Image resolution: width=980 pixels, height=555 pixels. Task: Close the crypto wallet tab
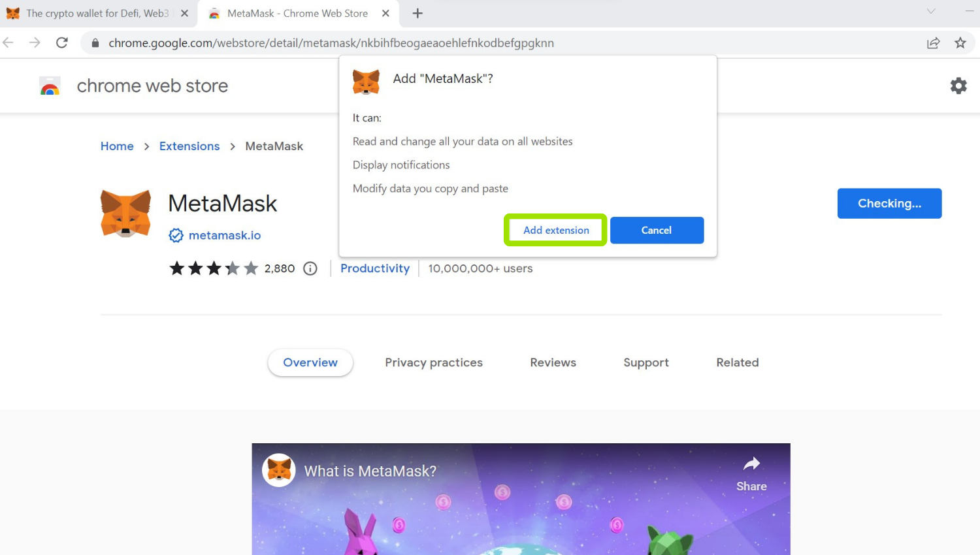(184, 13)
